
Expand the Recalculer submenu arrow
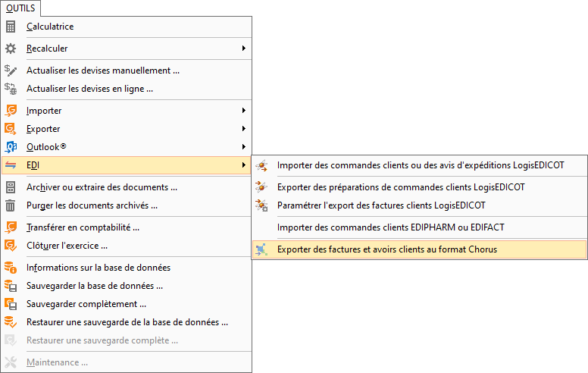244,49
